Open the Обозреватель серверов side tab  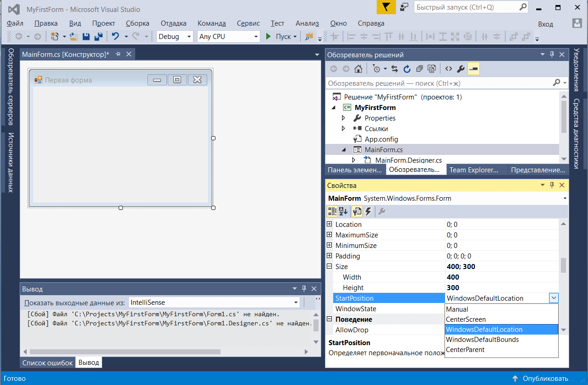click(x=11, y=86)
